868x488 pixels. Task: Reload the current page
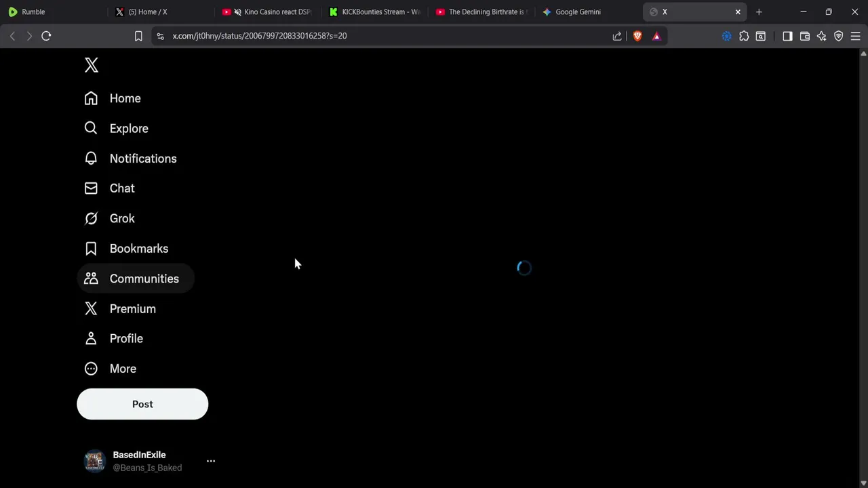[46, 36]
